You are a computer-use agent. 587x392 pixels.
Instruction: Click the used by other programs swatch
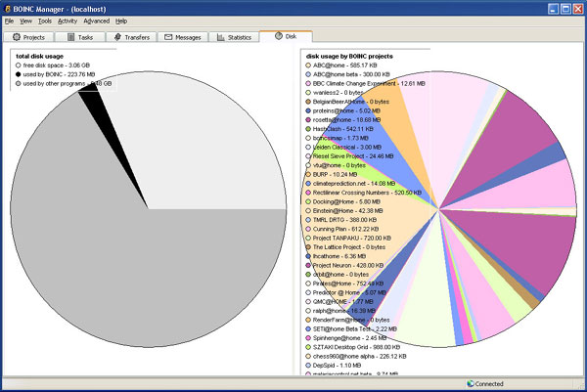[x=18, y=84]
